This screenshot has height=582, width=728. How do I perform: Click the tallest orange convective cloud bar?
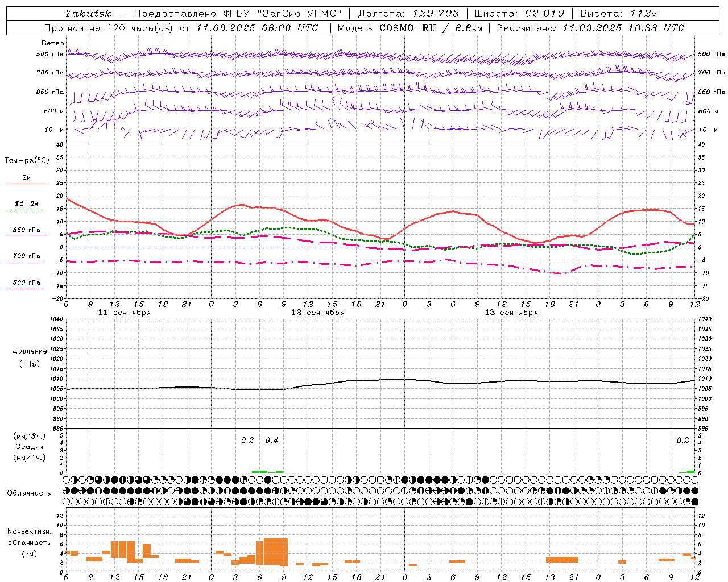point(276,551)
